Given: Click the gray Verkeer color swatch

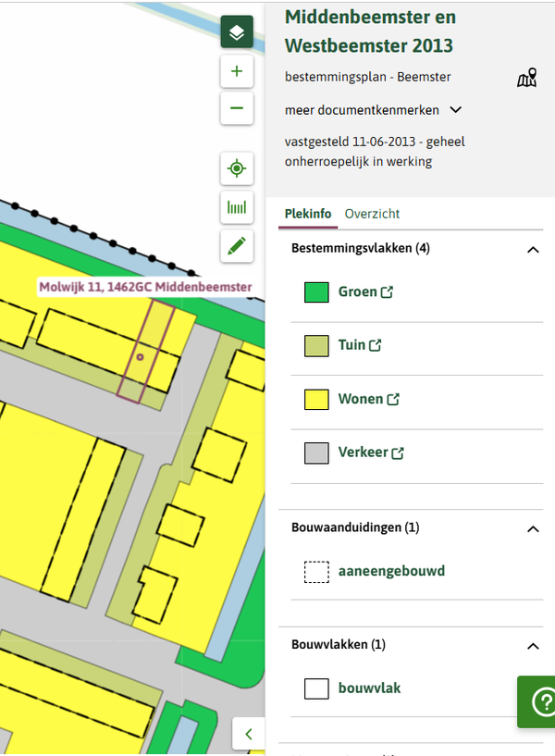Looking at the screenshot, I should (317, 453).
